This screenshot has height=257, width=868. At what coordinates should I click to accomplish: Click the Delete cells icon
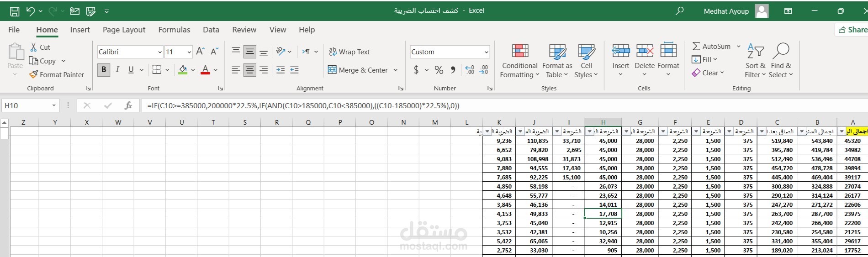point(645,51)
